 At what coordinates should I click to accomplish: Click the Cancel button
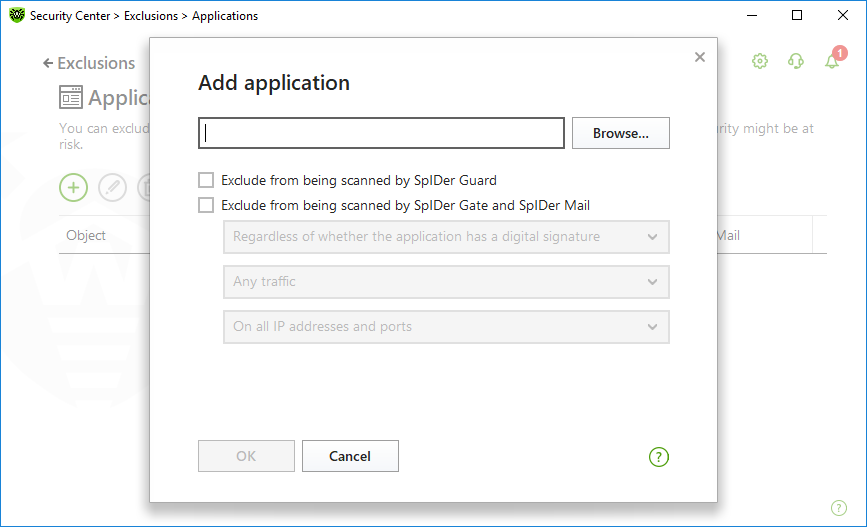350,456
